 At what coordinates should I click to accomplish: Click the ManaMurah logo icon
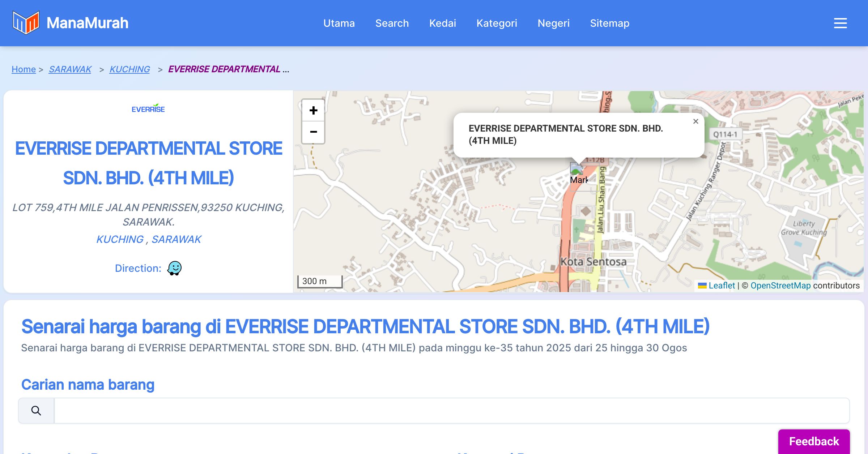point(25,23)
